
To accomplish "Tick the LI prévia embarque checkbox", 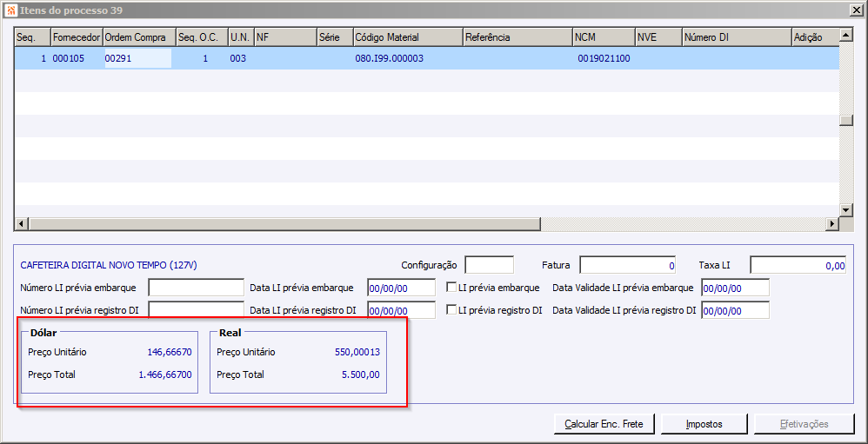I will pos(451,288).
